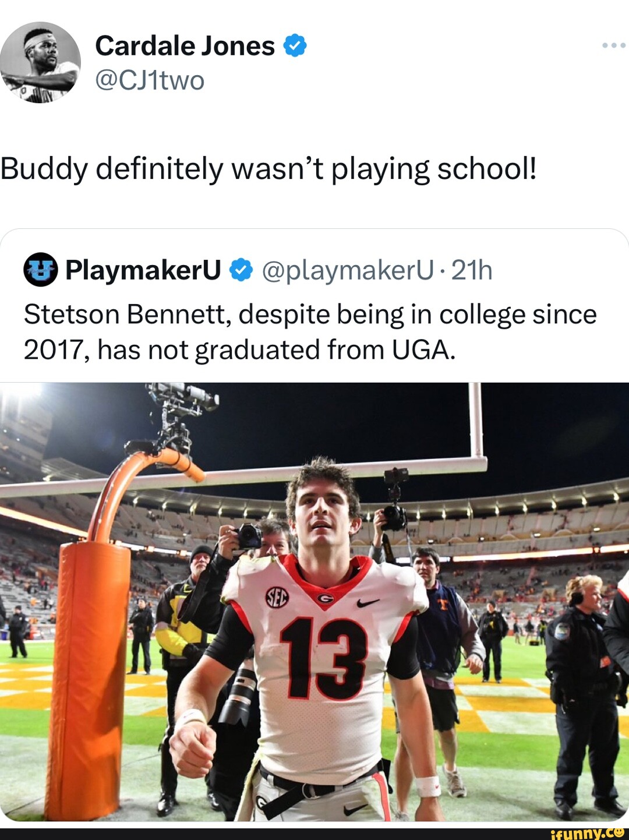
Task: Click PlaymakerU's blue checkmark icon
Action: tap(239, 270)
